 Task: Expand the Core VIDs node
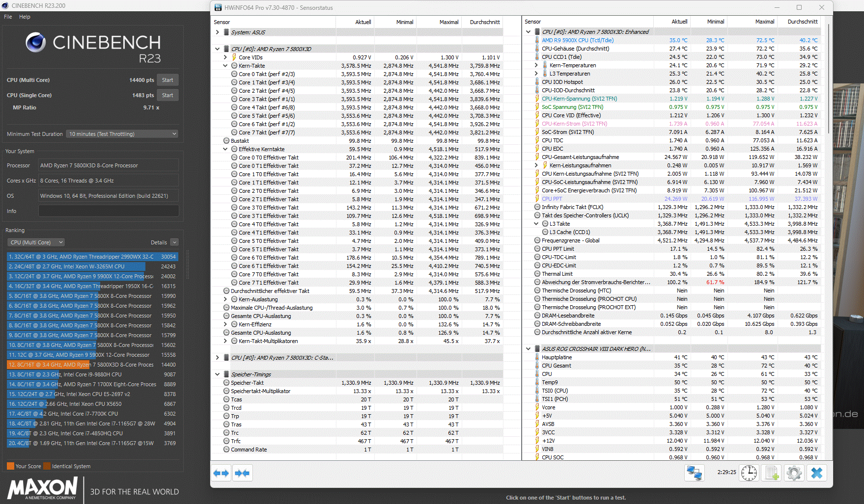[225, 57]
